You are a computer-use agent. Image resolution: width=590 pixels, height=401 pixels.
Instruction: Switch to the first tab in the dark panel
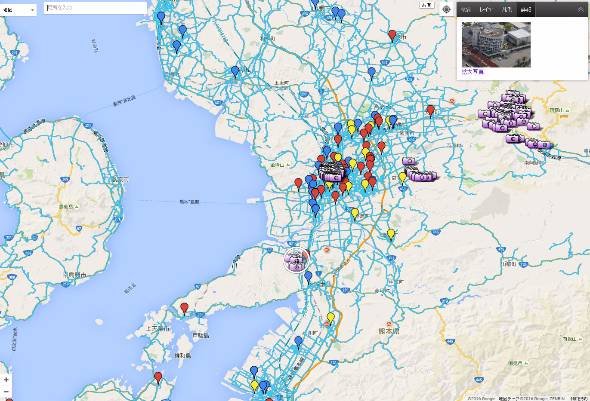(466, 10)
